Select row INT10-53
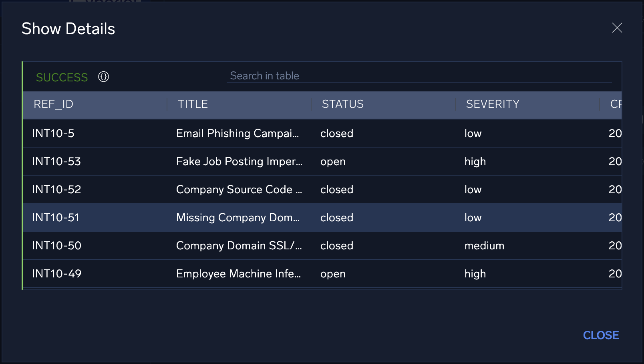 tap(56, 162)
